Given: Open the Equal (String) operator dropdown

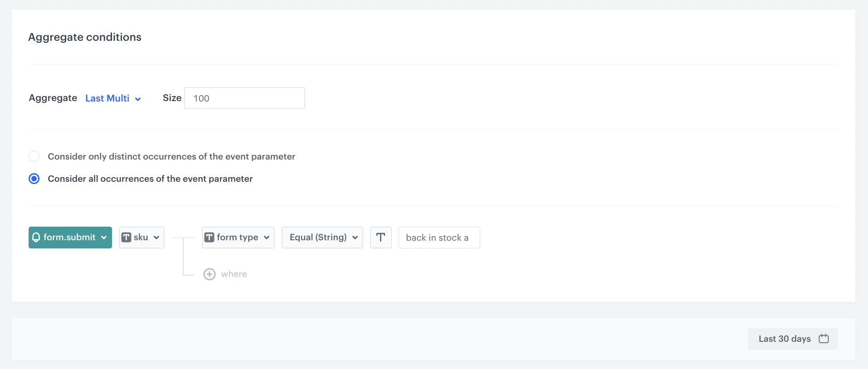Looking at the screenshot, I should point(322,238).
